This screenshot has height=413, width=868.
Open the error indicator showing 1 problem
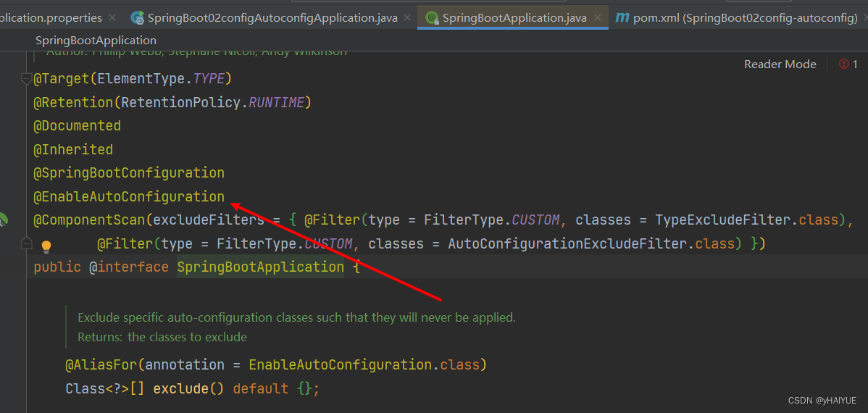tap(848, 64)
